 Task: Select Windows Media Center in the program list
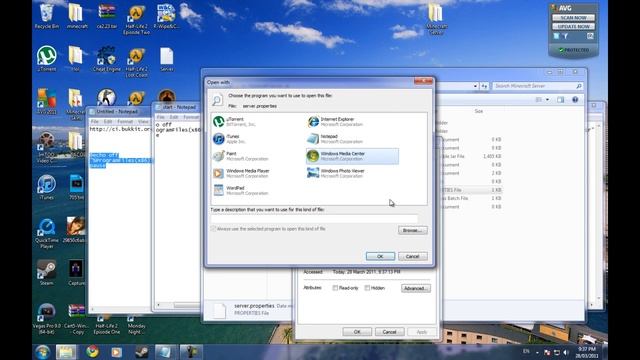(x=352, y=156)
